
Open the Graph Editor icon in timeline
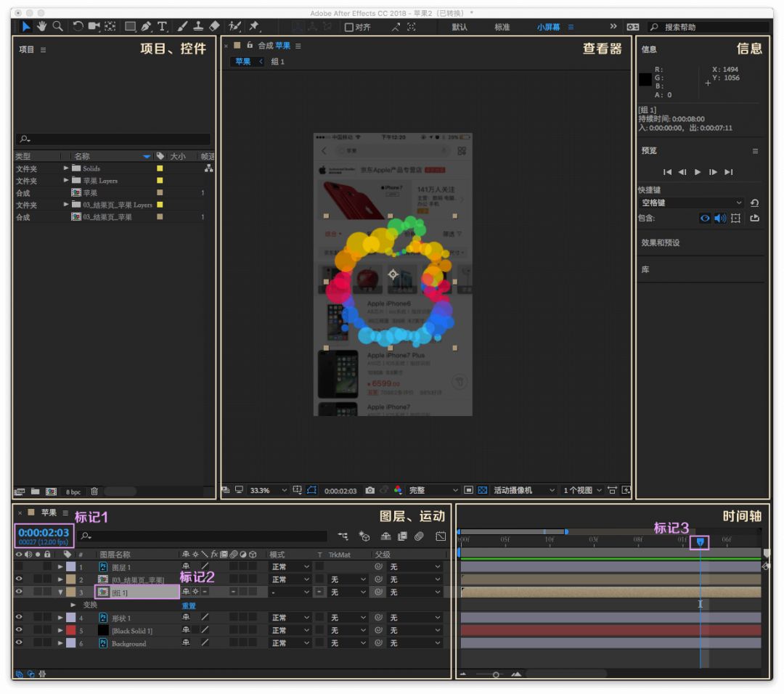coord(441,536)
